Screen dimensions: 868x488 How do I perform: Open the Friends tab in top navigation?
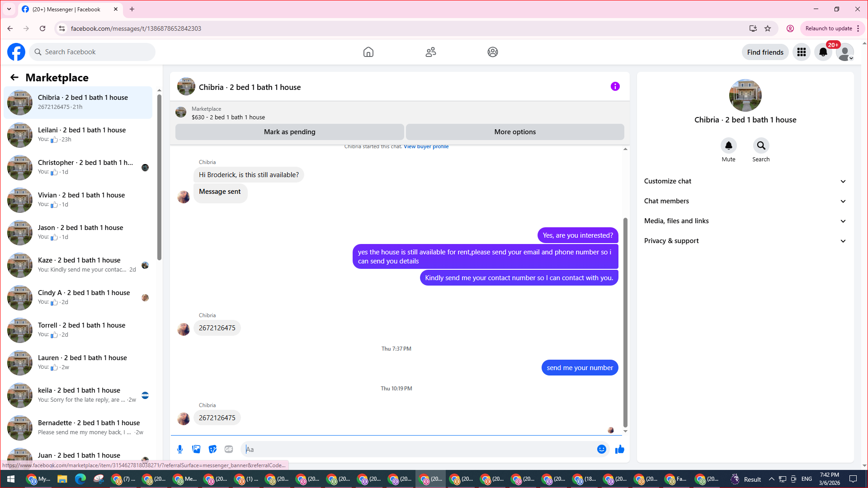tap(430, 52)
